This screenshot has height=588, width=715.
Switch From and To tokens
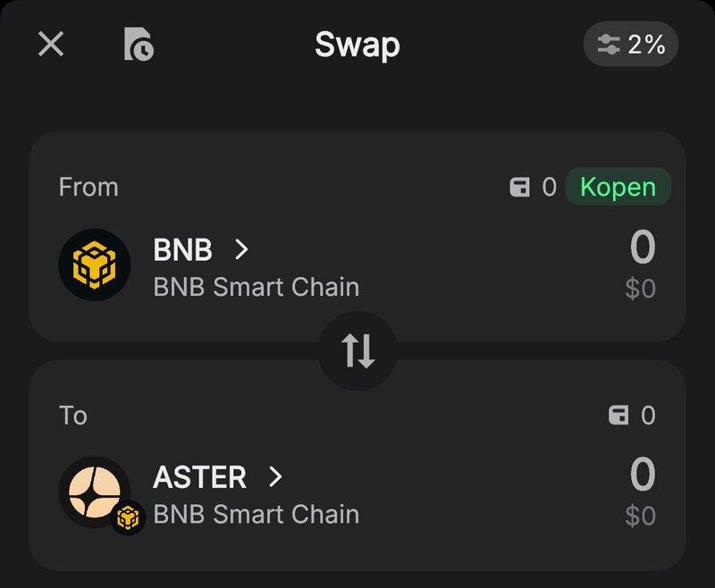[357, 351]
